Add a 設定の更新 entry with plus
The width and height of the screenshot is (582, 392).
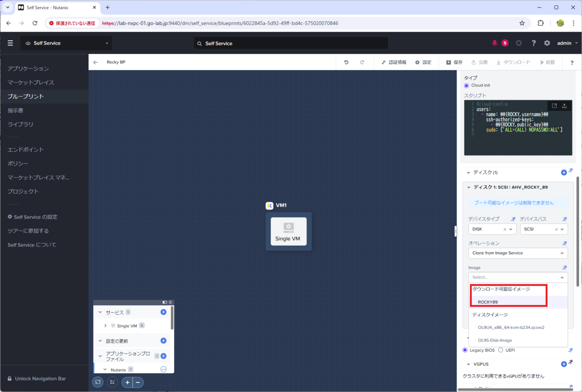coord(163,341)
